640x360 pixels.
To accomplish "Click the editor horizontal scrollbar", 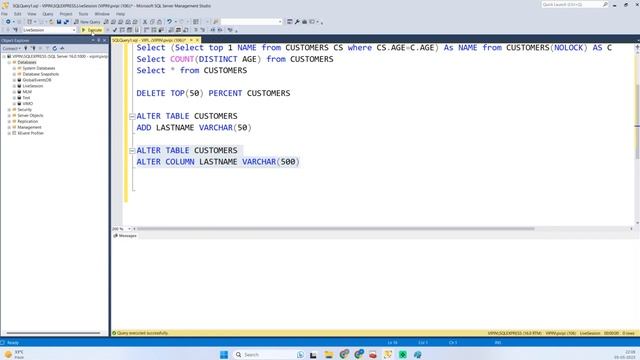I will point(335,229).
